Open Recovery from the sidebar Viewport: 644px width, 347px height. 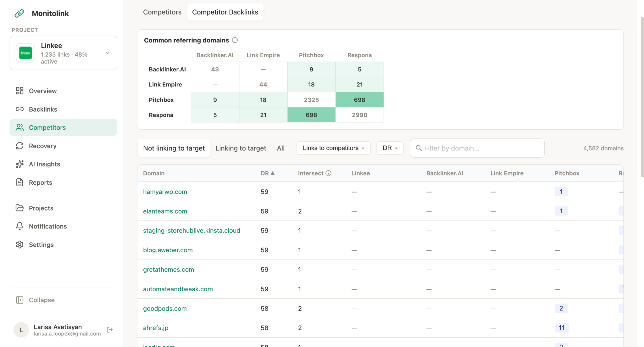[43, 146]
